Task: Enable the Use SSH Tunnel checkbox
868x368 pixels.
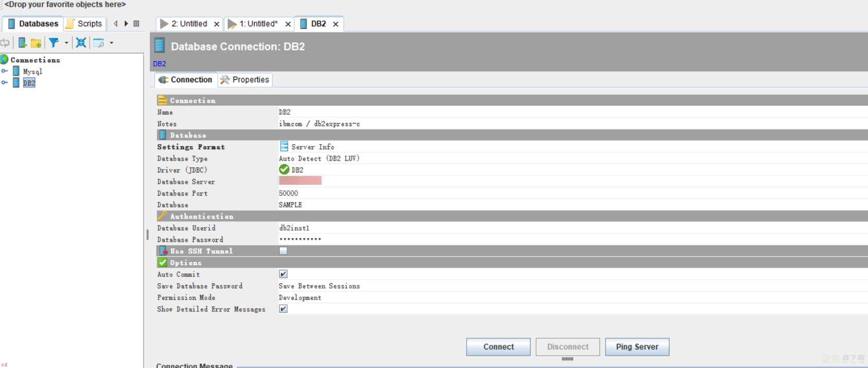Action: [283, 251]
